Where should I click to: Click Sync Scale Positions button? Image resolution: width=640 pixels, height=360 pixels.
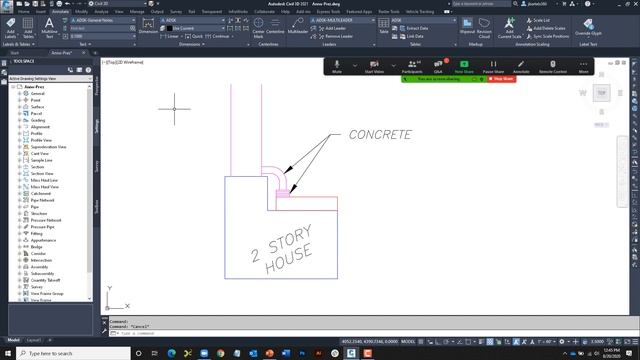click(x=547, y=36)
